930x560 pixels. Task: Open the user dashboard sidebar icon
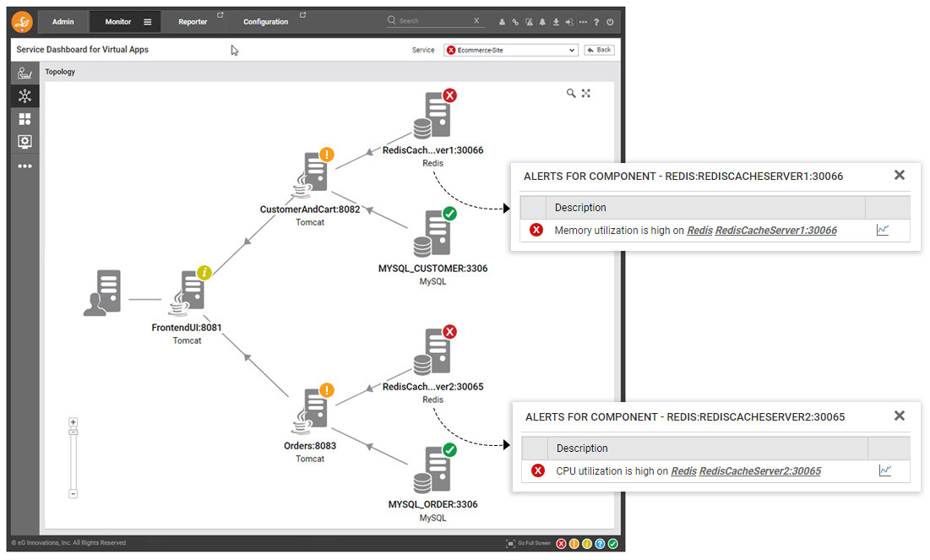24,73
